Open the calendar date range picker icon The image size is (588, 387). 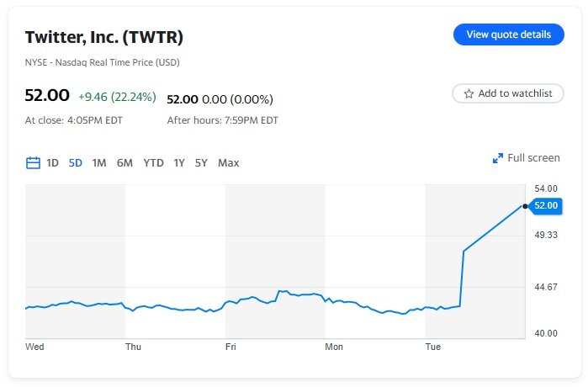click(x=33, y=163)
